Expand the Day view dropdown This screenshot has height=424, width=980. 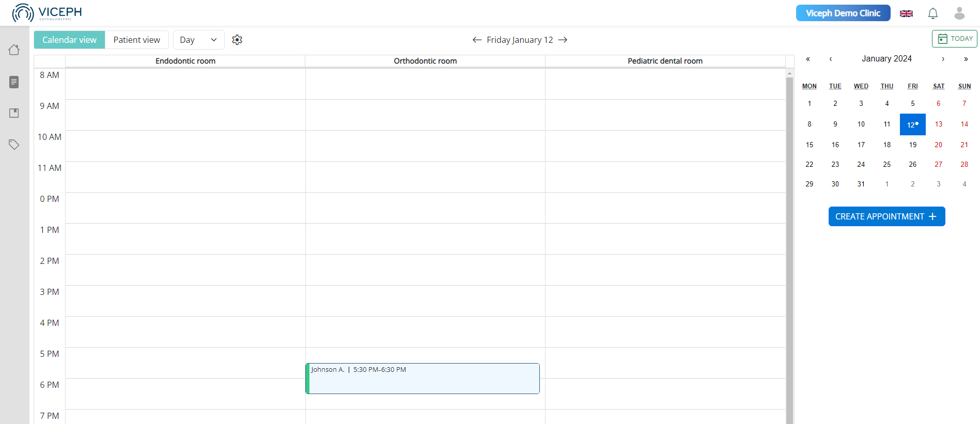point(198,40)
